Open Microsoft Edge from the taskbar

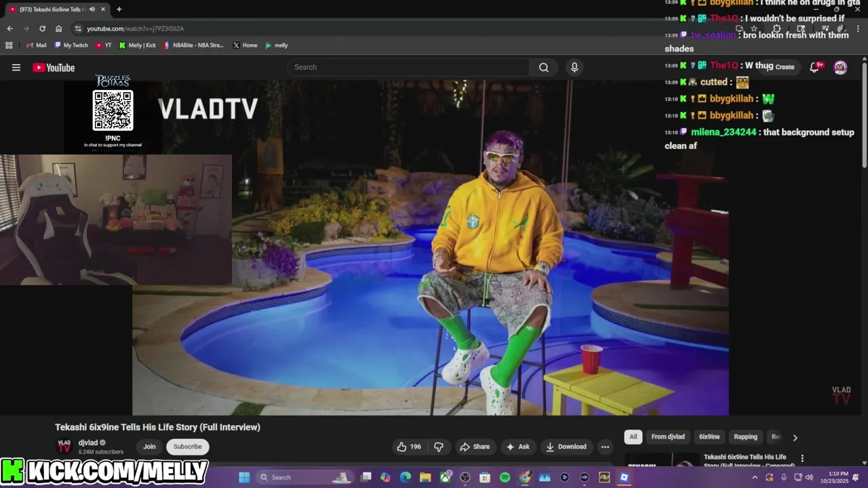[406, 477]
